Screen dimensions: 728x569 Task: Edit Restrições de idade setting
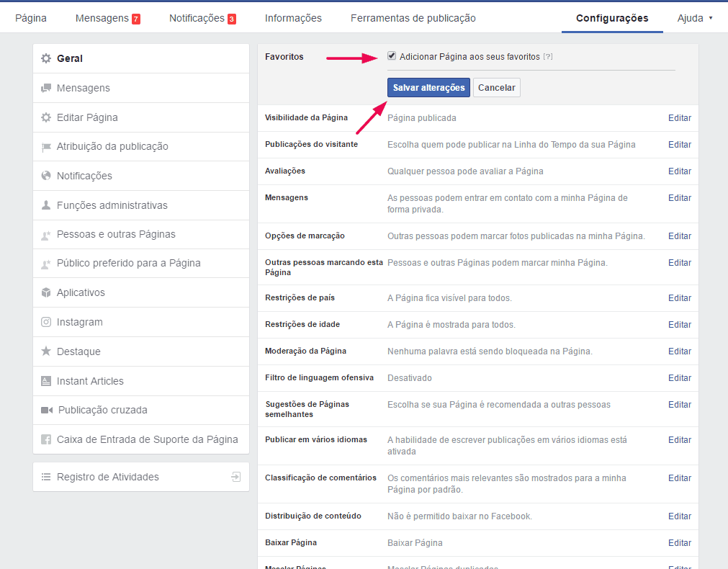click(680, 325)
